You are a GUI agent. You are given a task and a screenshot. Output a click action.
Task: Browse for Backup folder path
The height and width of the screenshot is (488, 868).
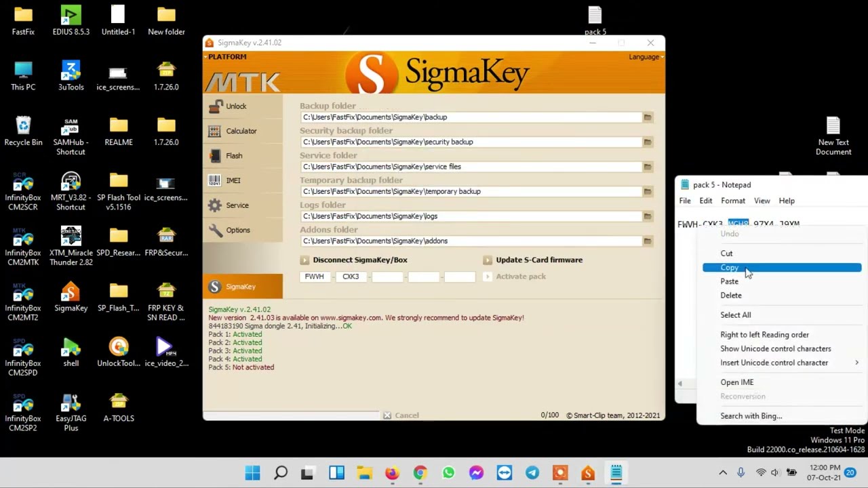648,117
